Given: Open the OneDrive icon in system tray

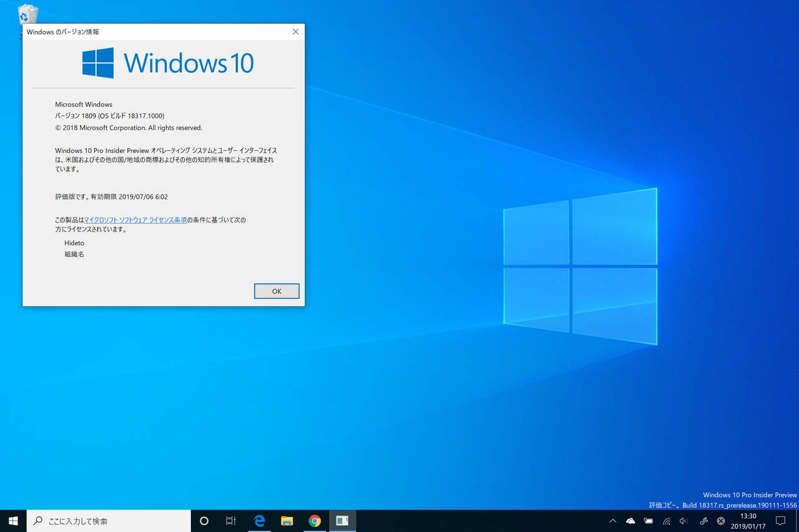Looking at the screenshot, I should (x=630, y=521).
